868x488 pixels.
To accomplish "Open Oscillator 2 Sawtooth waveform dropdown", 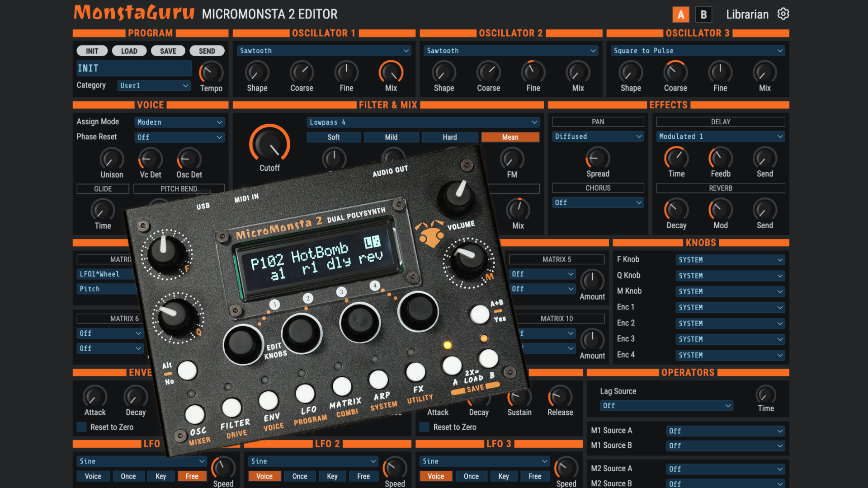I will [511, 51].
